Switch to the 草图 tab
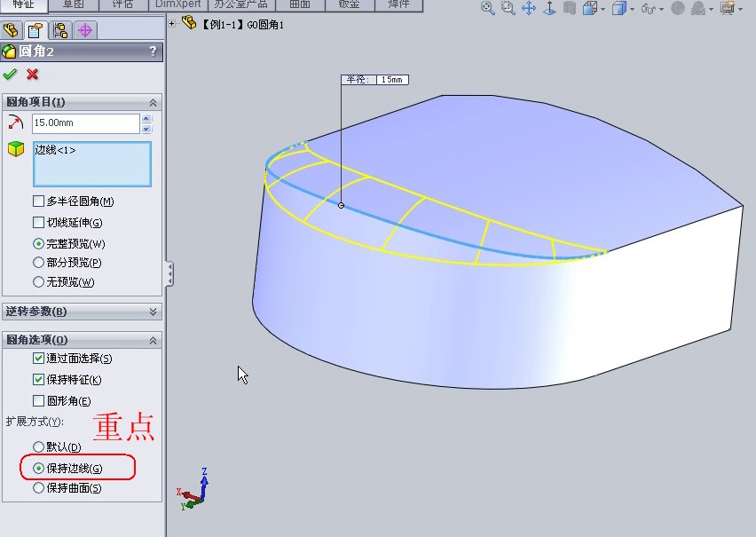The width and height of the screenshot is (756, 537). [74, 4]
